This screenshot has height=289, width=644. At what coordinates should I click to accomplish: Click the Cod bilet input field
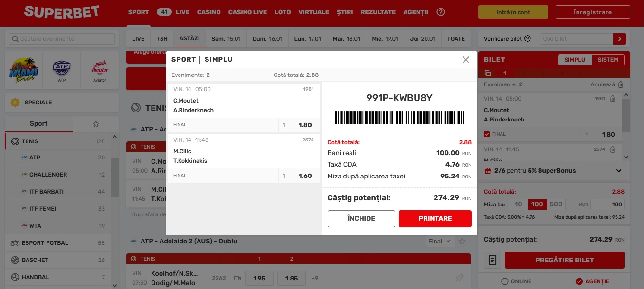pos(576,39)
